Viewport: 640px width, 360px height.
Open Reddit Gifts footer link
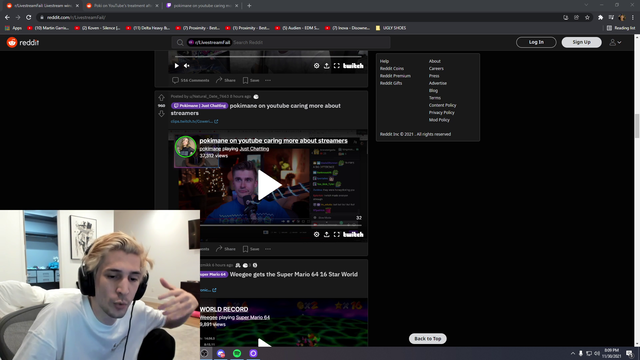(x=391, y=83)
